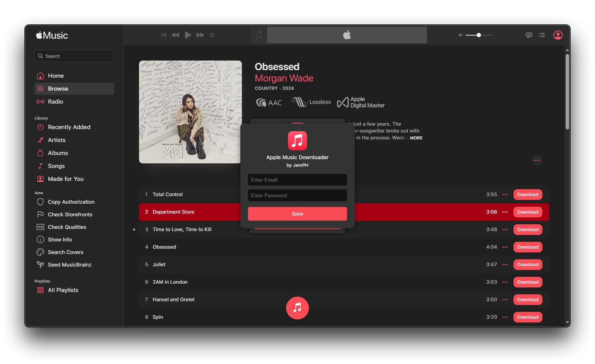This screenshot has height=364, width=595.
Task: Open more options for Spin
Action: click(505, 317)
